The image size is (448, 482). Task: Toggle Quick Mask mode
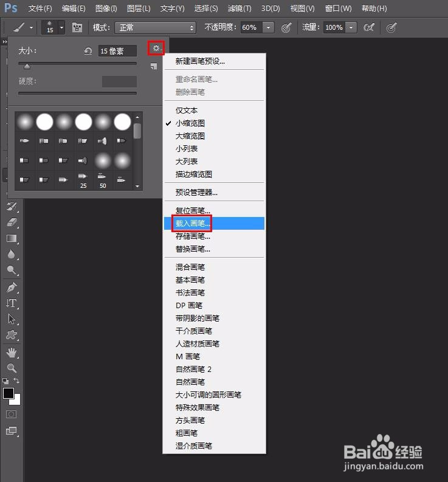pyautogui.click(x=12, y=415)
